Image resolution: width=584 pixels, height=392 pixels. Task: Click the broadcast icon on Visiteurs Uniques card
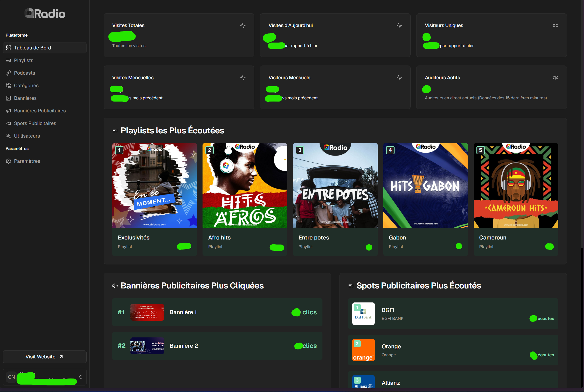coord(555,25)
